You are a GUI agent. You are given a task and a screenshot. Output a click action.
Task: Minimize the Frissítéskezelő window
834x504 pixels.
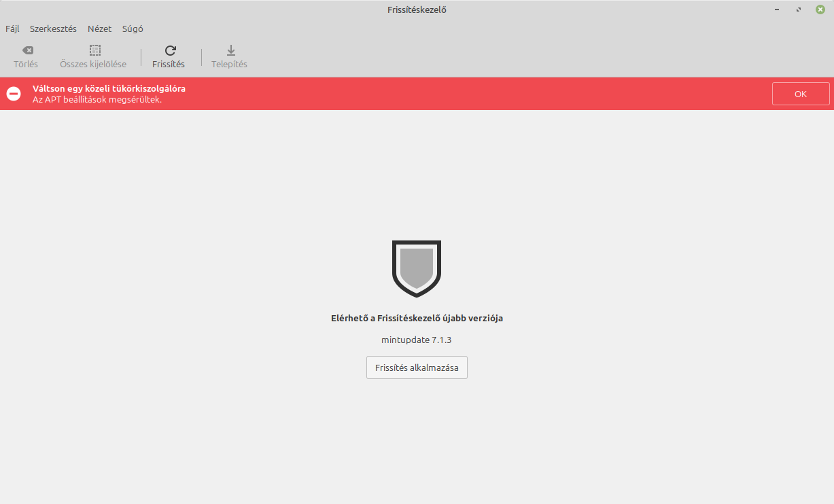tap(777, 10)
